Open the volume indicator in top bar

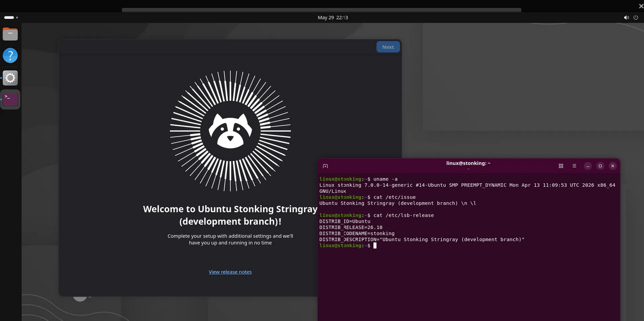tap(626, 18)
